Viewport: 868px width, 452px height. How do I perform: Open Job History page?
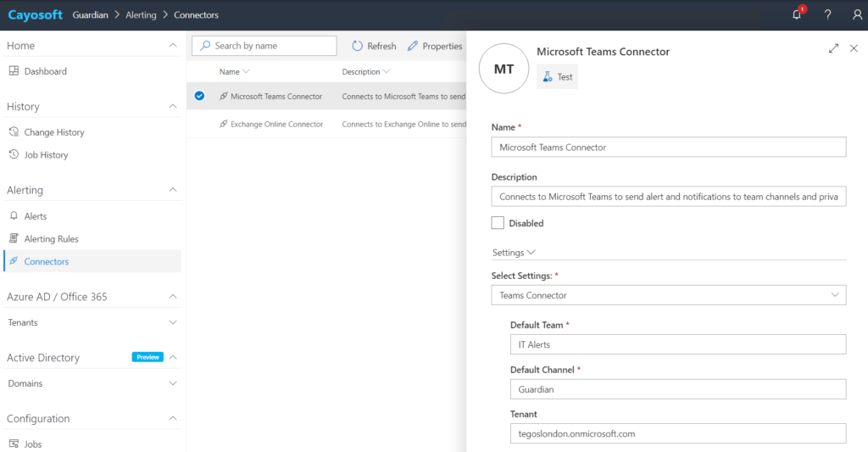(x=46, y=154)
